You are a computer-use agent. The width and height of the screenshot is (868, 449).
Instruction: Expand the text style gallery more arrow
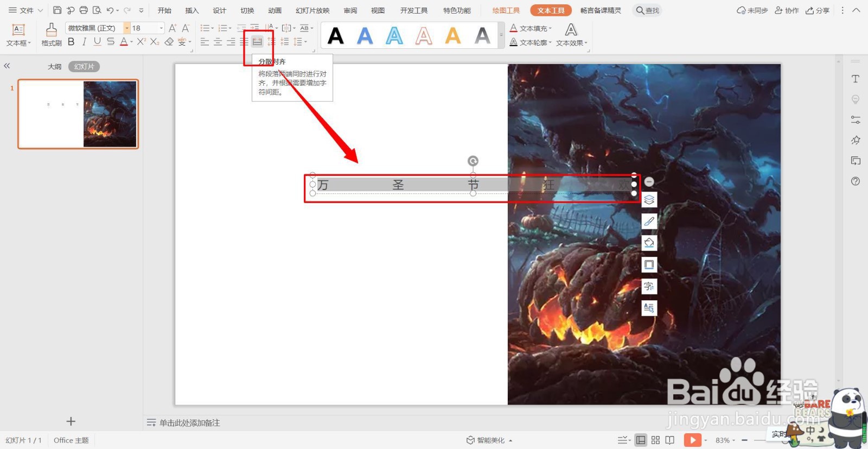(x=501, y=35)
